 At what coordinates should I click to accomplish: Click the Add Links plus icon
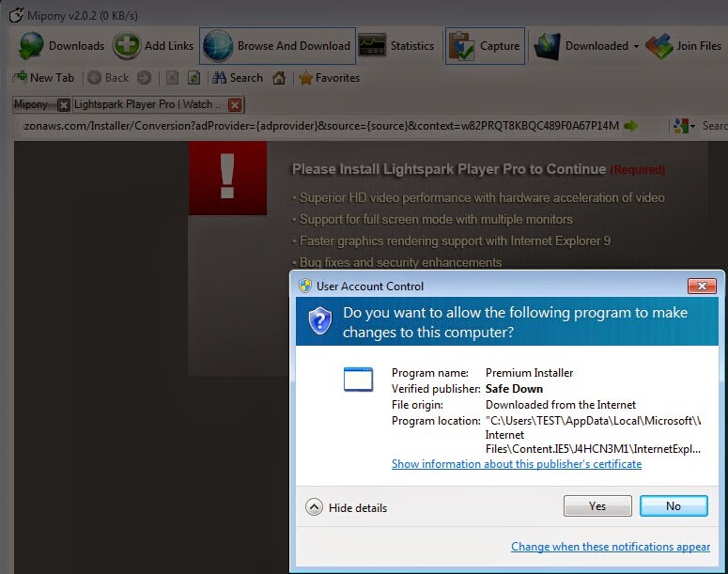pos(126,45)
